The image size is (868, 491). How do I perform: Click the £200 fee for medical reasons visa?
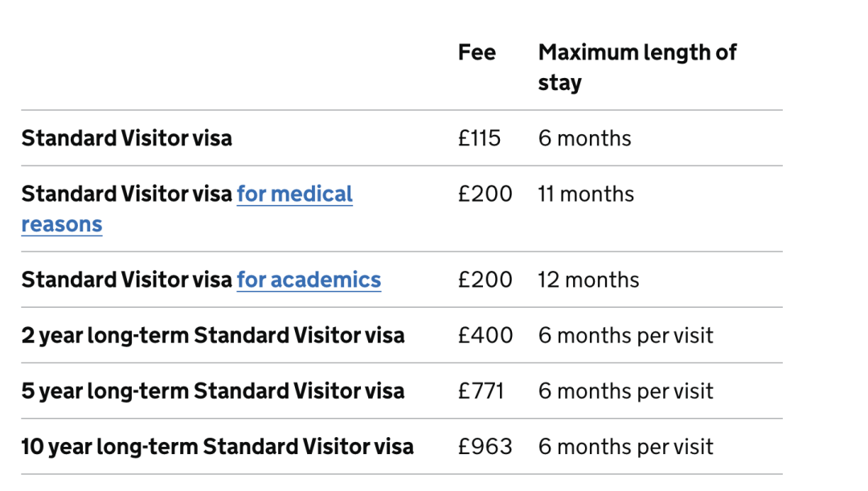(485, 194)
